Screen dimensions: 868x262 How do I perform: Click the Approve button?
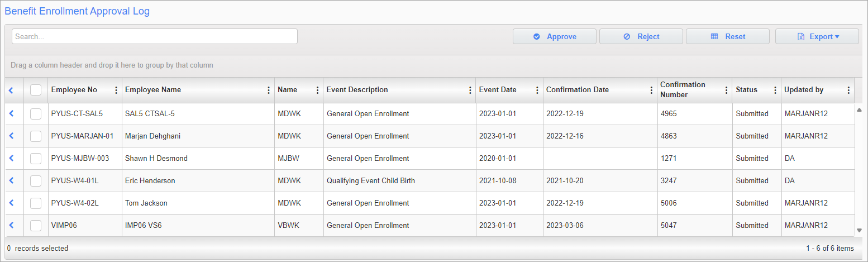click(x=554, y=36)
